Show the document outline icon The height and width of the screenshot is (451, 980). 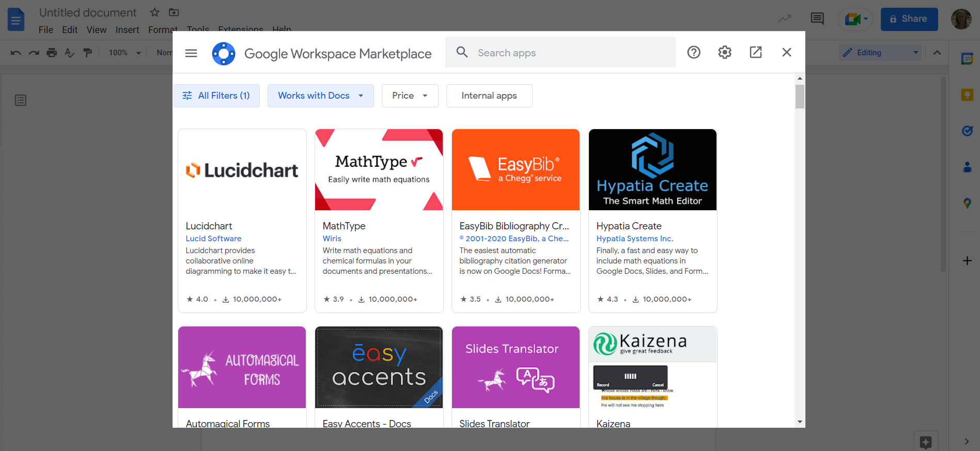click(21, 100)
